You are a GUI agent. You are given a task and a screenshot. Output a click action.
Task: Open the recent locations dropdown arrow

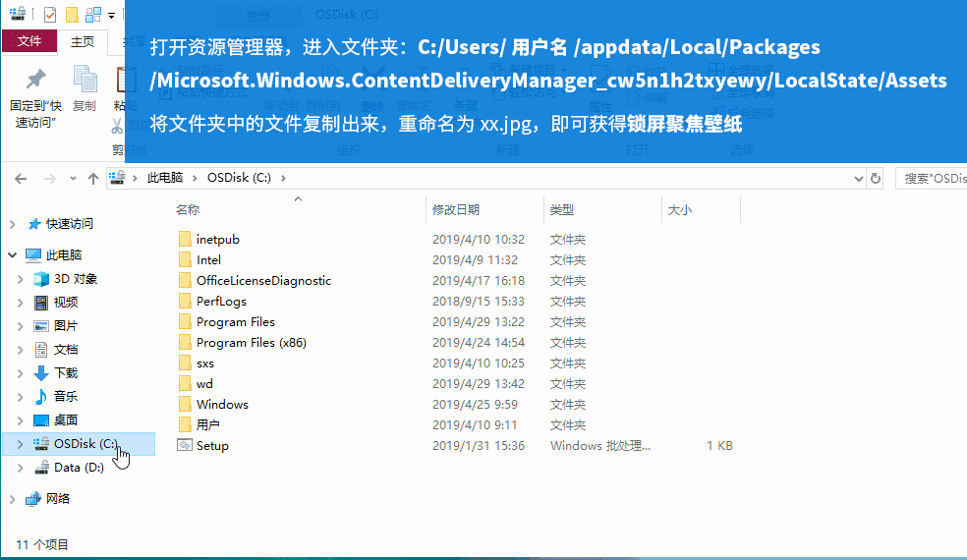pyautogui.click(x=71, y=179)
